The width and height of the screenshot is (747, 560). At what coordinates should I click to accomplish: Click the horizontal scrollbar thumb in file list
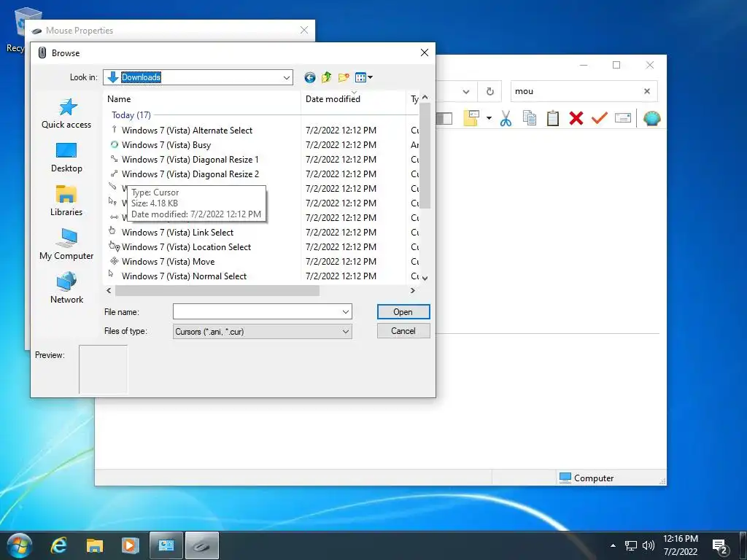pos(217,290)
